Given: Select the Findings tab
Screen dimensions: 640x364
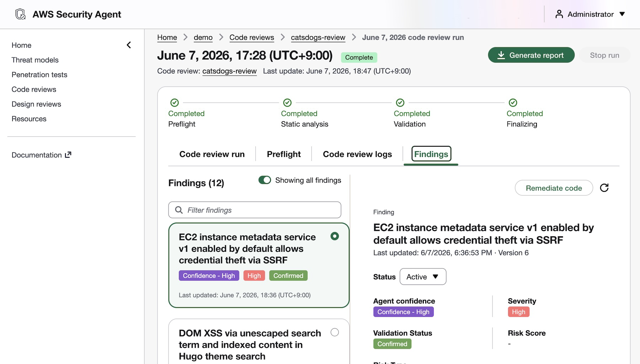Looking at the screenshot, I should (431, 154).
